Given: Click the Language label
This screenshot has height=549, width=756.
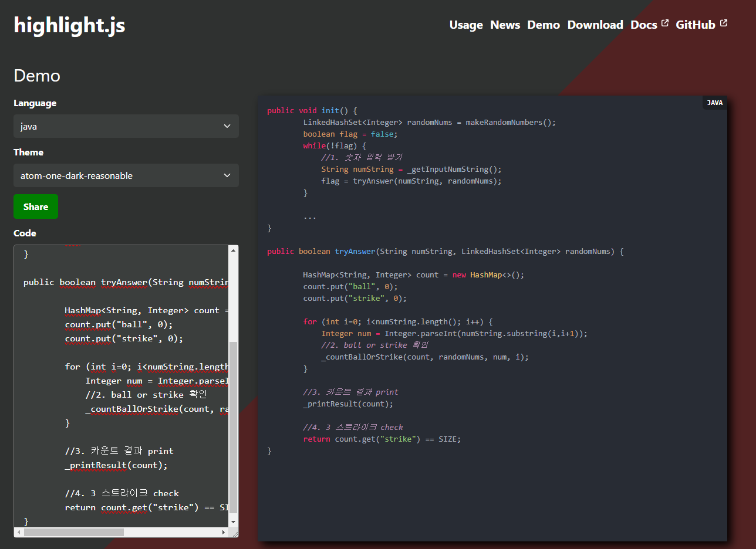Looking at the screenshot, I should click(x=35, y=103).
